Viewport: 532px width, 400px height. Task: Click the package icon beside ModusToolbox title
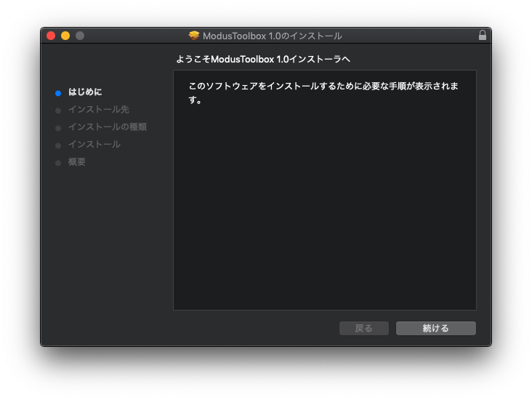tap(194, 36)
